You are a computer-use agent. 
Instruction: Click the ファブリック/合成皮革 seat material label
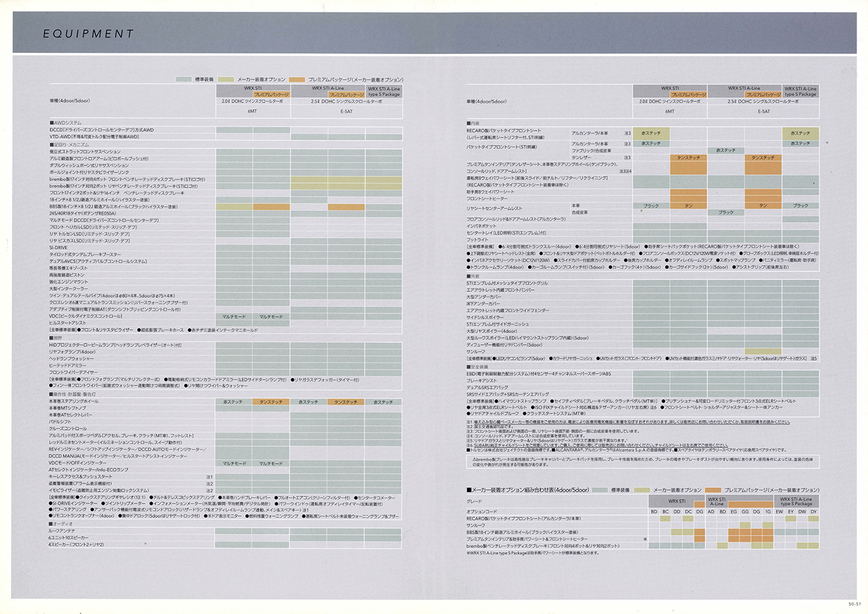pos(592,151)
